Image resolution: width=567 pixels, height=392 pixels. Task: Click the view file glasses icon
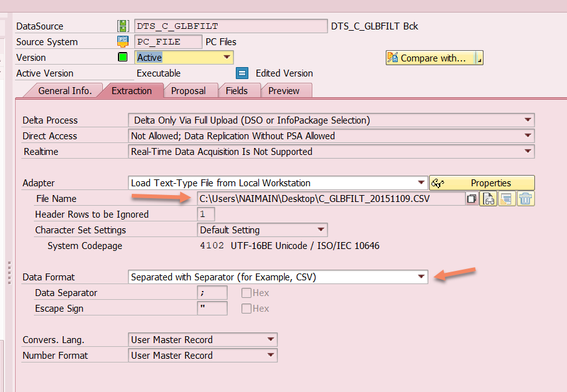click(x=489, y=199)
